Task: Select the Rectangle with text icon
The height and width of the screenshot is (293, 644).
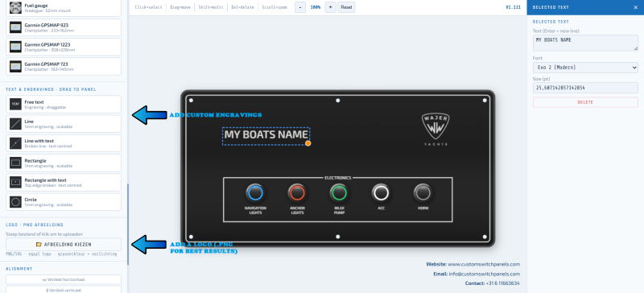Action: [x=15, y=183]
